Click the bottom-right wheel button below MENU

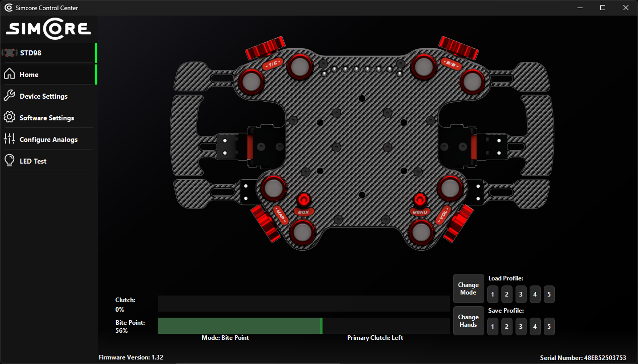point(421,232)
